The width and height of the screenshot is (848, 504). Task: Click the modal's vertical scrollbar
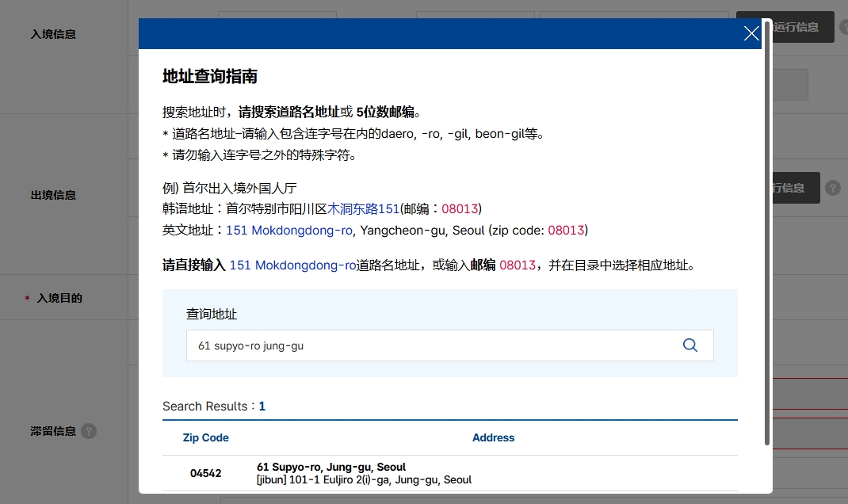(x=767, y=232)
